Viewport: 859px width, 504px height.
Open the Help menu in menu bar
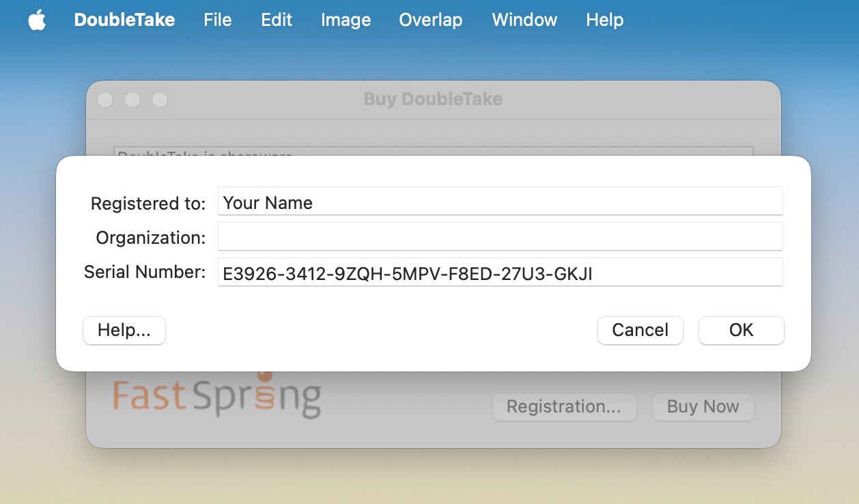click(x=604, y=20)
